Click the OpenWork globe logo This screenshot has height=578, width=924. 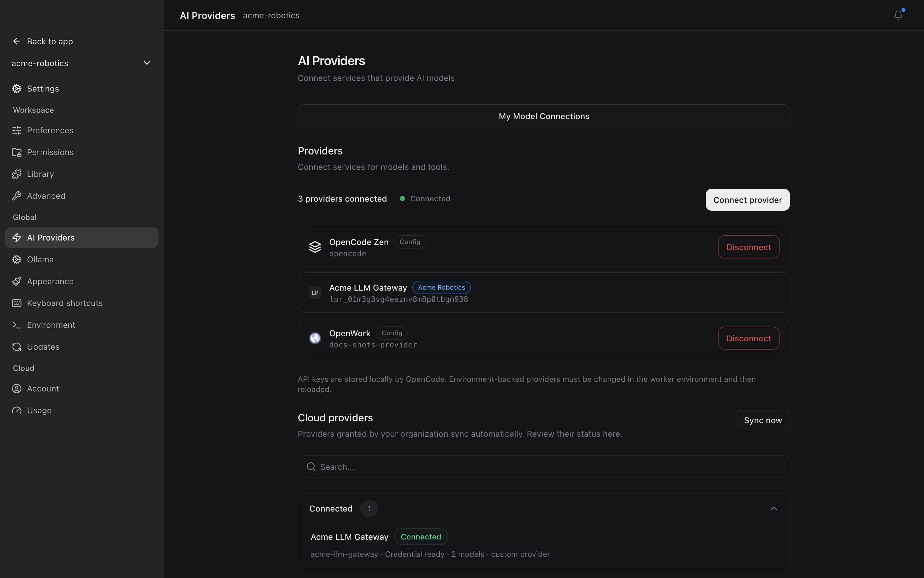coord(315,338)
